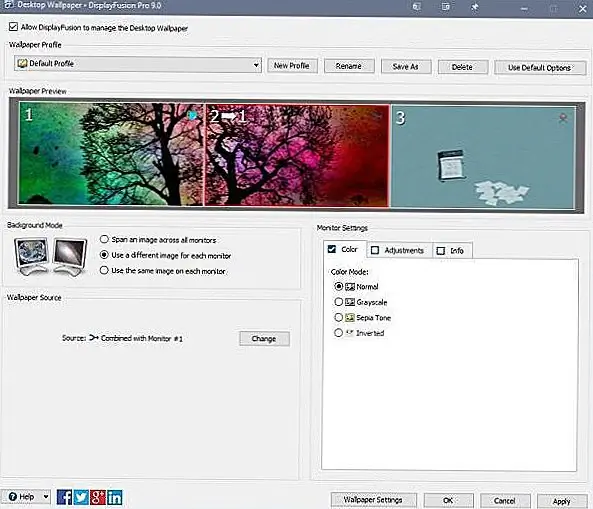This screenshot has width=593, height=509.
Task: Click the pin icon in title bar
Action: coord(475,7)
